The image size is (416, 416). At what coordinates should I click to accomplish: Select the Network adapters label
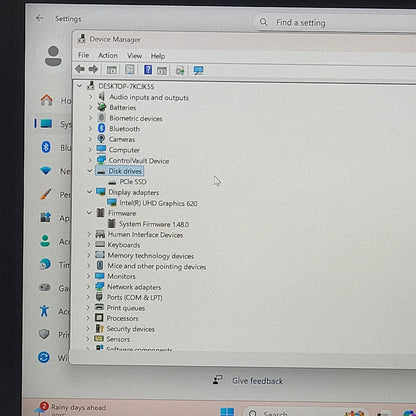pos(134,287)
